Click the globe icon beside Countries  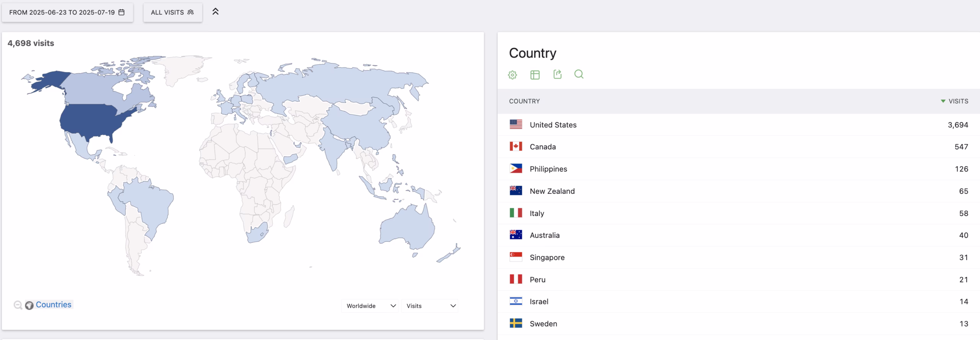tap(29, 305)
